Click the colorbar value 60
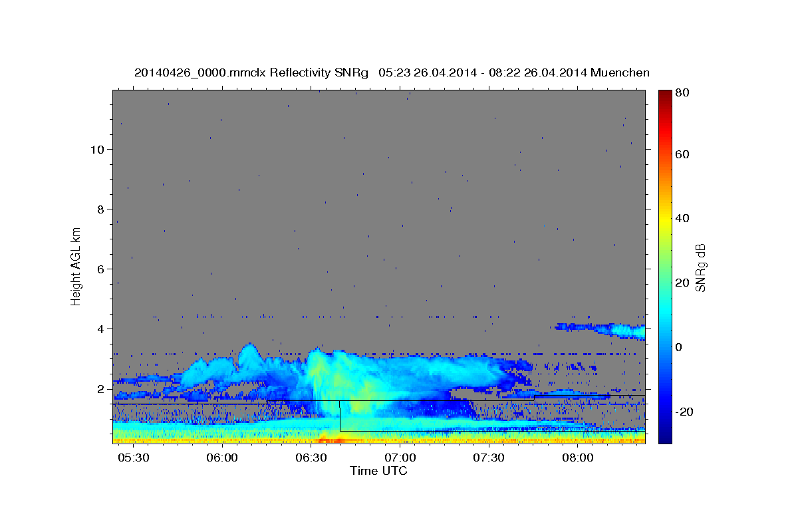Viewport: 798px width, 532px height. pos(682,154)
